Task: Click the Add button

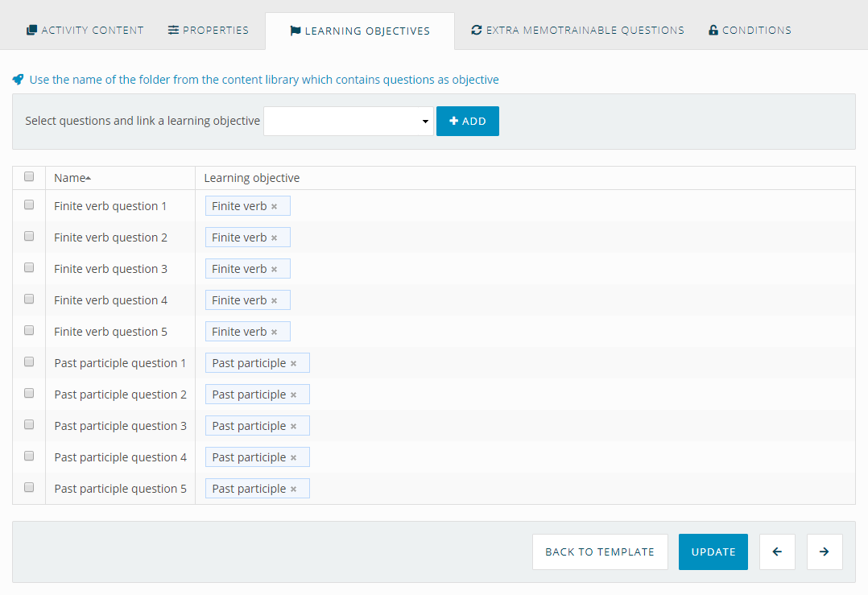Action: click(468, 122)
